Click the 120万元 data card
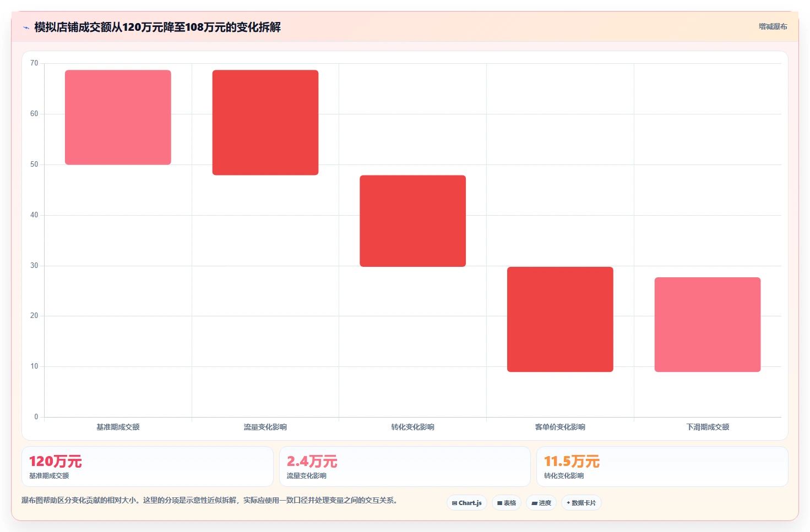810x532 pixels. click(x=148, y=467)
